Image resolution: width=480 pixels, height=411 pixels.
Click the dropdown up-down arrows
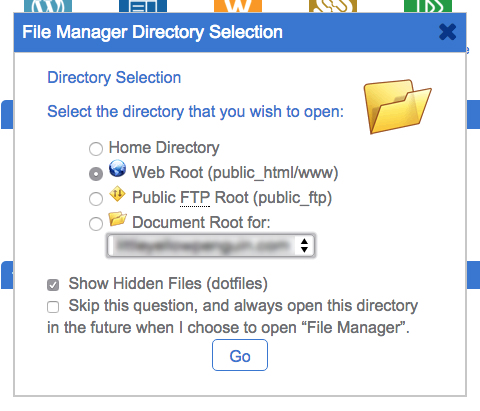click(x=304, y=246)
